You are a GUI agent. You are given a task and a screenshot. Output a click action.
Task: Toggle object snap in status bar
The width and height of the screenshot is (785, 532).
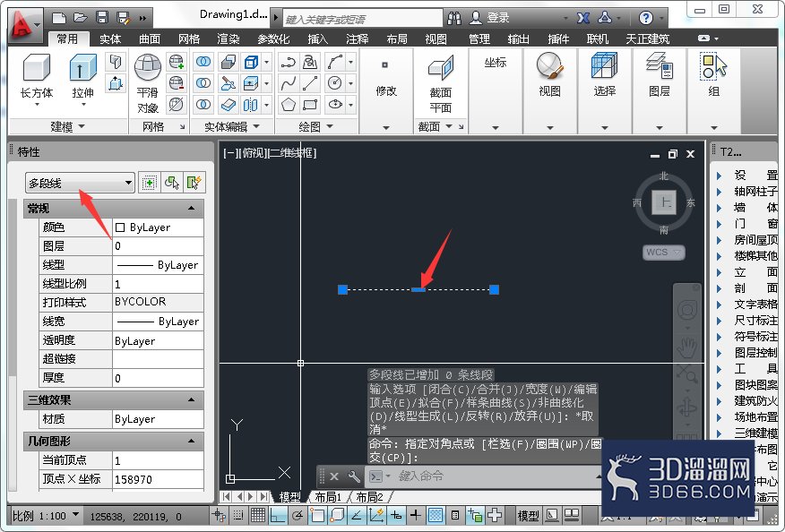[317, 515]
